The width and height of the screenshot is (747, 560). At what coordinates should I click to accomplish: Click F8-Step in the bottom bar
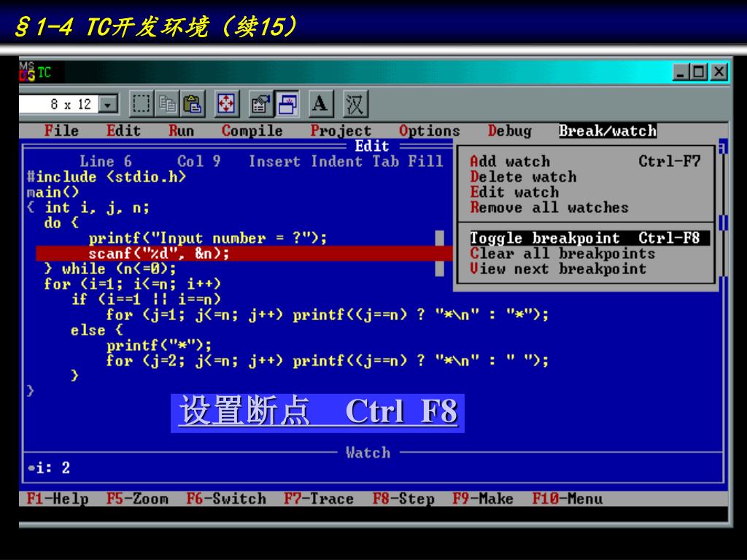click(403, 499)
